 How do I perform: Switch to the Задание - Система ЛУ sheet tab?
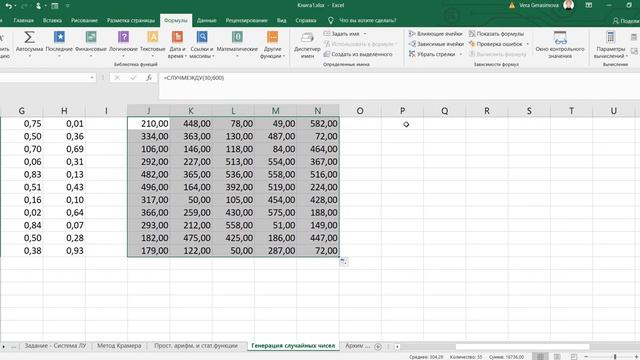pos(55,346)
